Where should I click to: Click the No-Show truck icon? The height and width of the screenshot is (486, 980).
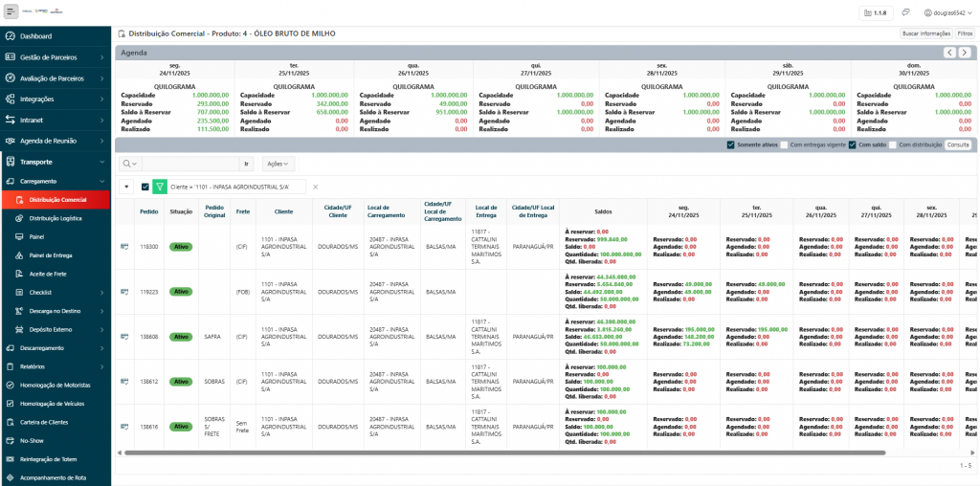click(10, 441)
